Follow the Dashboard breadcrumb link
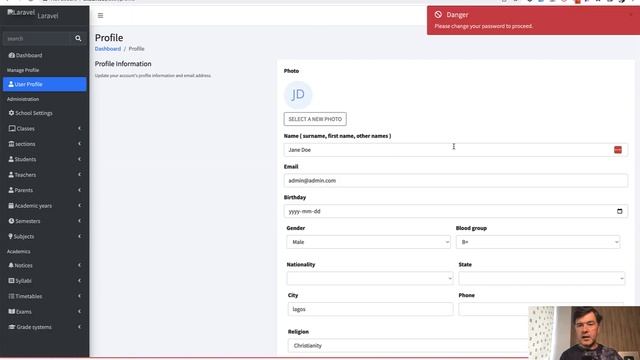The image size is (640, 360). (108, 49)
